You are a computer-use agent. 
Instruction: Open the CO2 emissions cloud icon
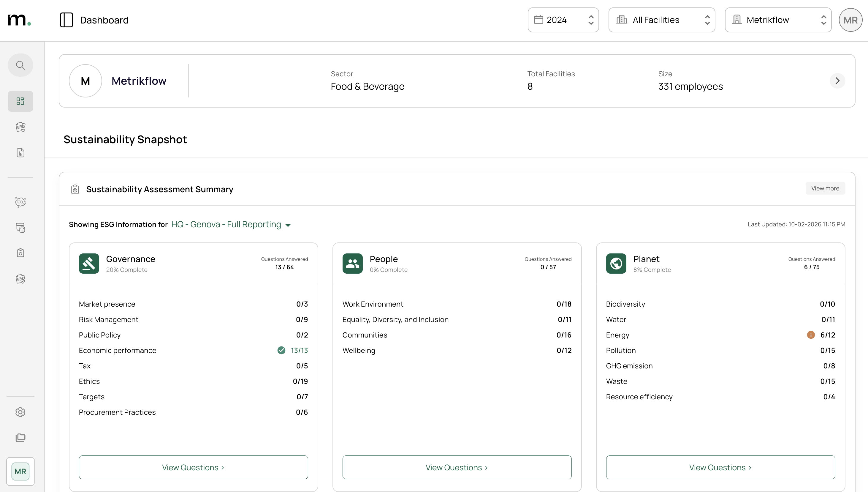point(20,202)
